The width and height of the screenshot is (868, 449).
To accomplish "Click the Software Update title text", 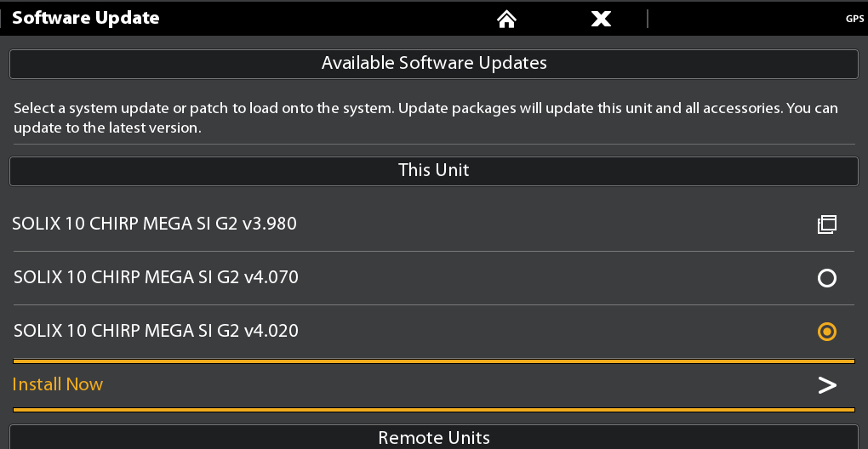I will coord(86,18).
